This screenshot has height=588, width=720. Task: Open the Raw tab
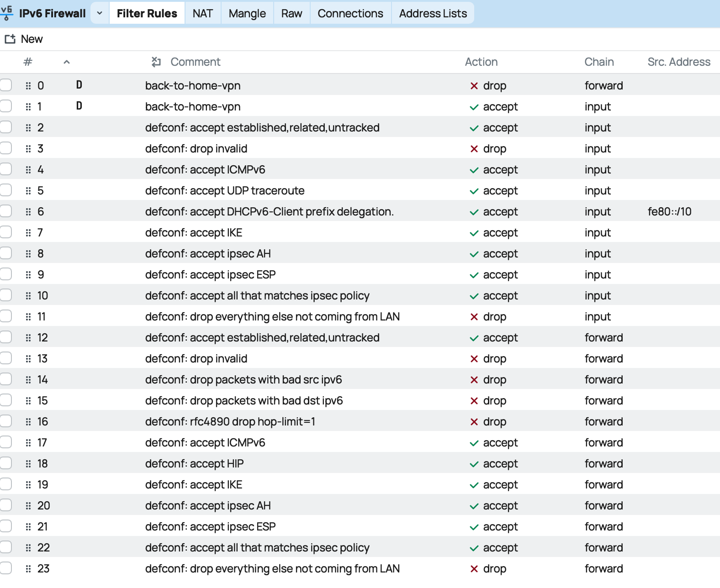(x=291, y=13)
